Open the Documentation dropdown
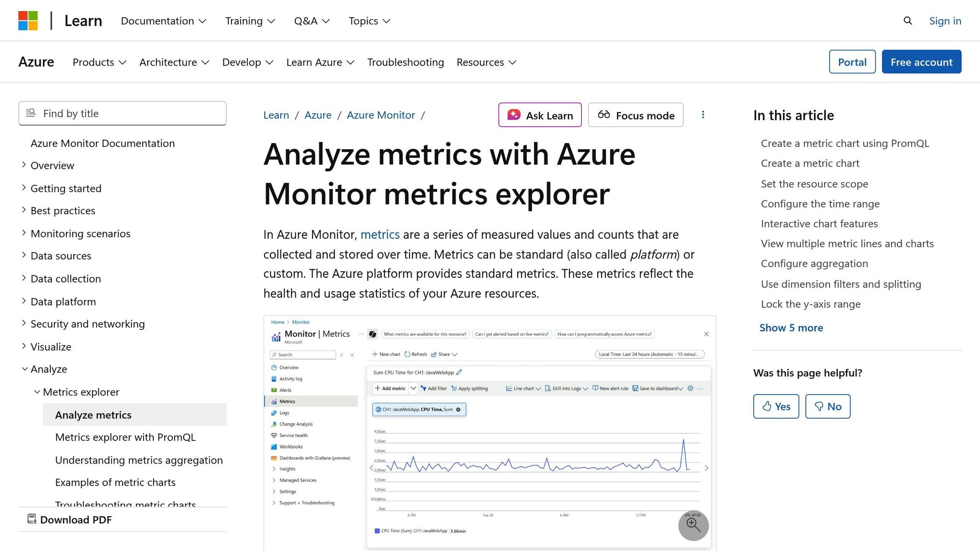This screenshot has height=551, width=980. tap(163, 21)
